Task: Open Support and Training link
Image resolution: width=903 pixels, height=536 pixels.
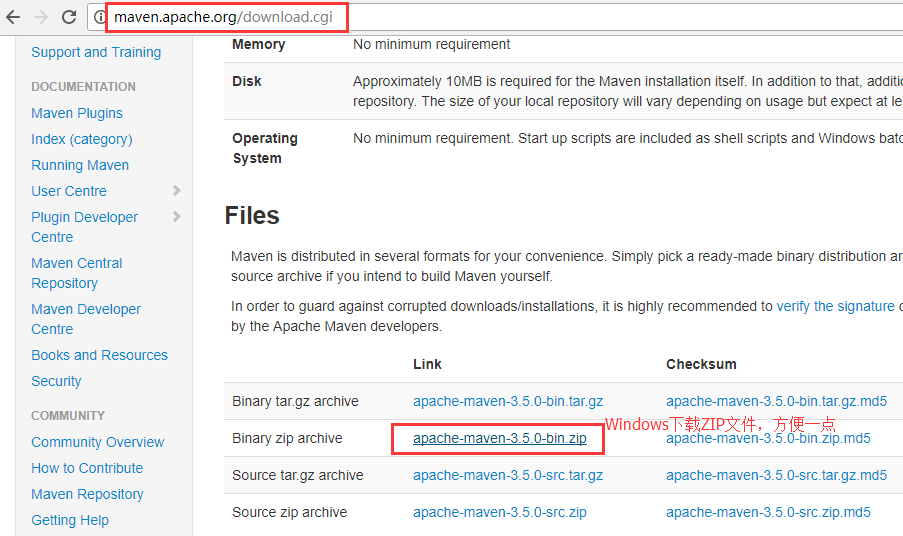Action: (x=96, y=52)
